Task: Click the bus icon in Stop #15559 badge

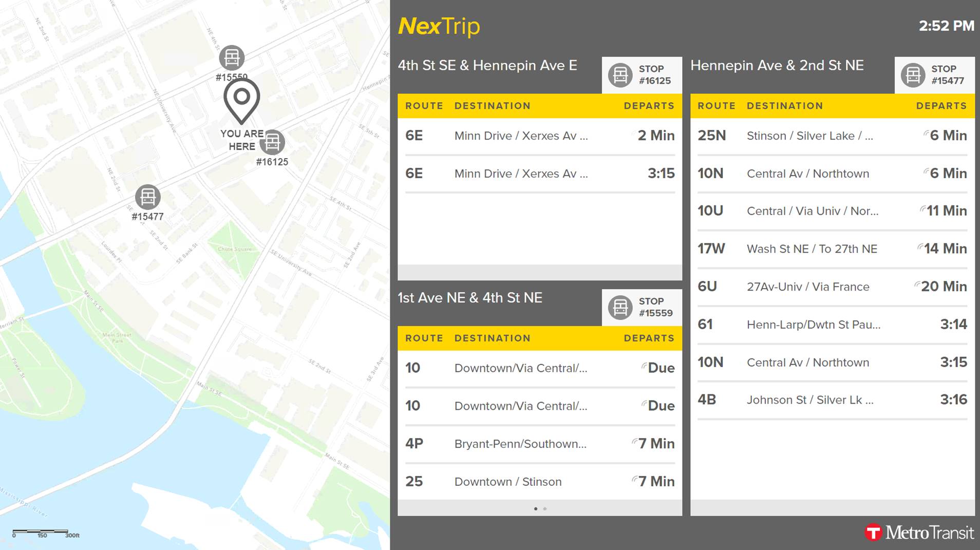Action: pyautogui.click(x=620, y=308)
